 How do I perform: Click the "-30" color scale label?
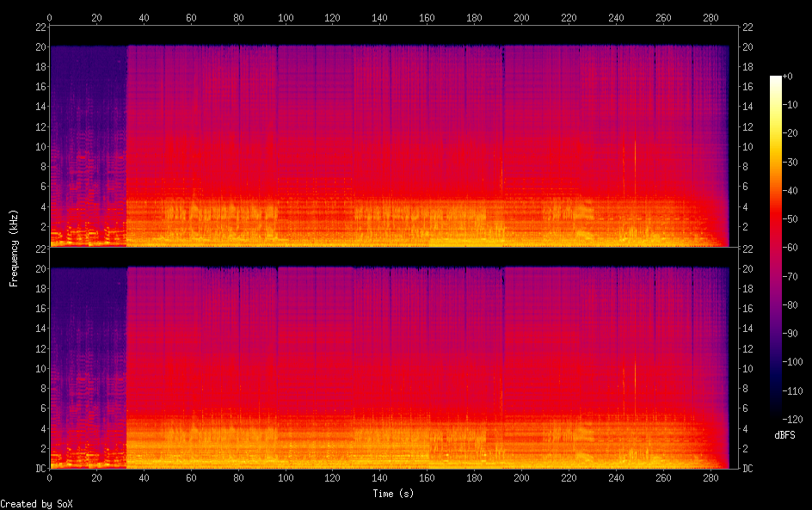pos(790,162)
